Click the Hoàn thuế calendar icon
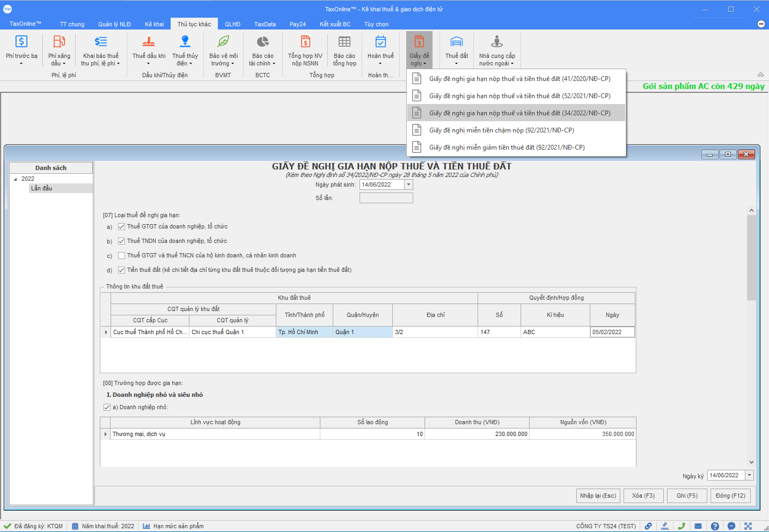This screenshot has height=532, width=769. click(380, 41)
